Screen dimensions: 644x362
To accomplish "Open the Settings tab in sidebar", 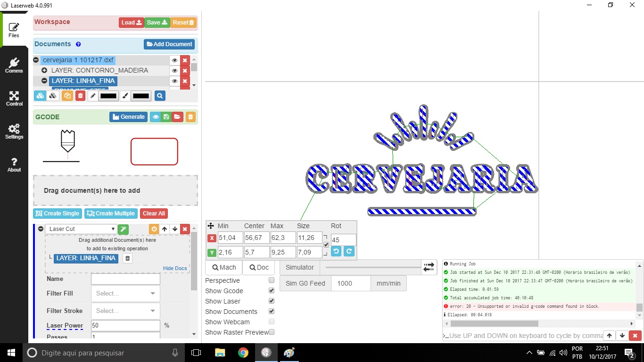I will (14, 131).
